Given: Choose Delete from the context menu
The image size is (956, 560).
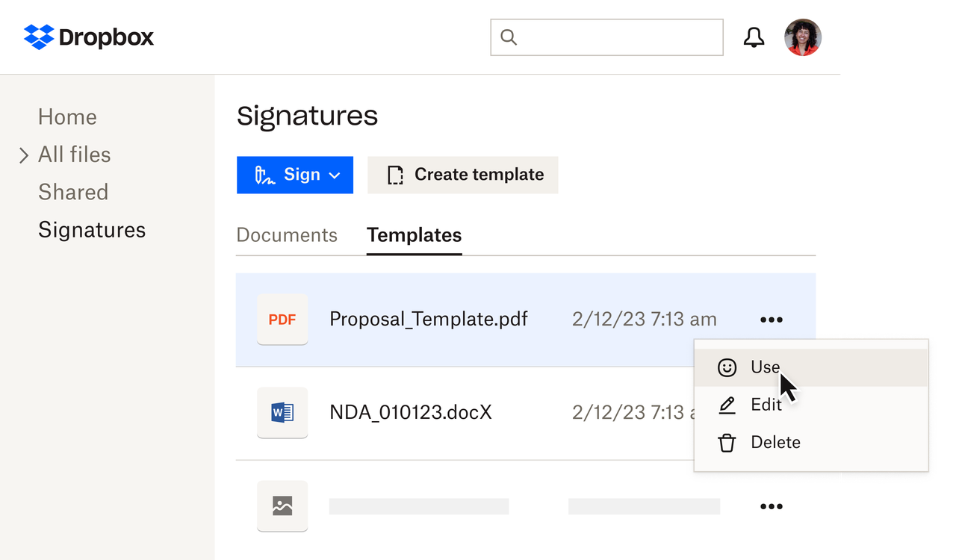Looking at the screenshot, I should pos(775,442).
